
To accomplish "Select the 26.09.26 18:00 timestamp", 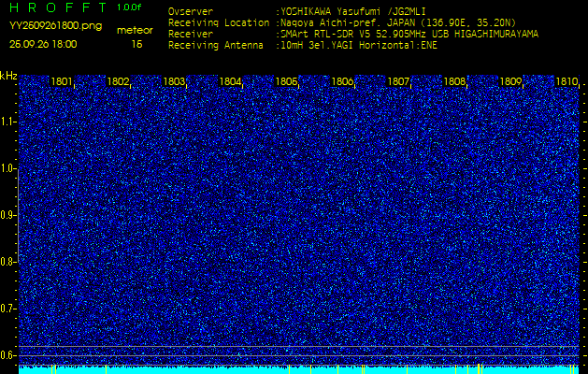I will [44, 44].
